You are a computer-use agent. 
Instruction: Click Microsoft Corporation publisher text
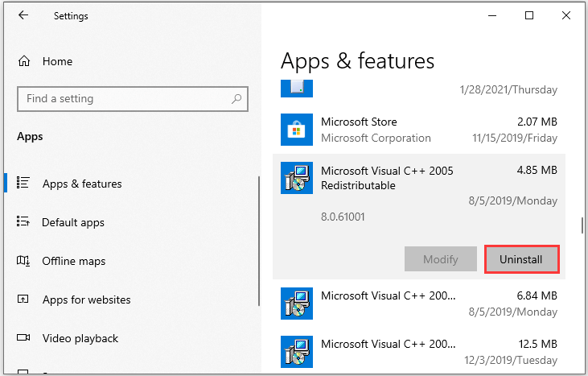(x=376, y=138)
